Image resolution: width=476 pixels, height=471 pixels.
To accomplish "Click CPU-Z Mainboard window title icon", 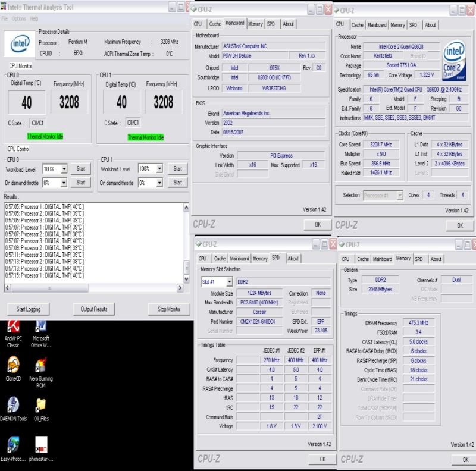I will (x=194, y=10).
